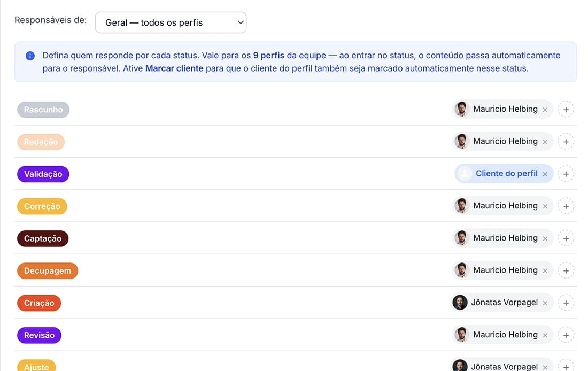Click Mauricio Helbing avatar in Captação row

[461, 238]
